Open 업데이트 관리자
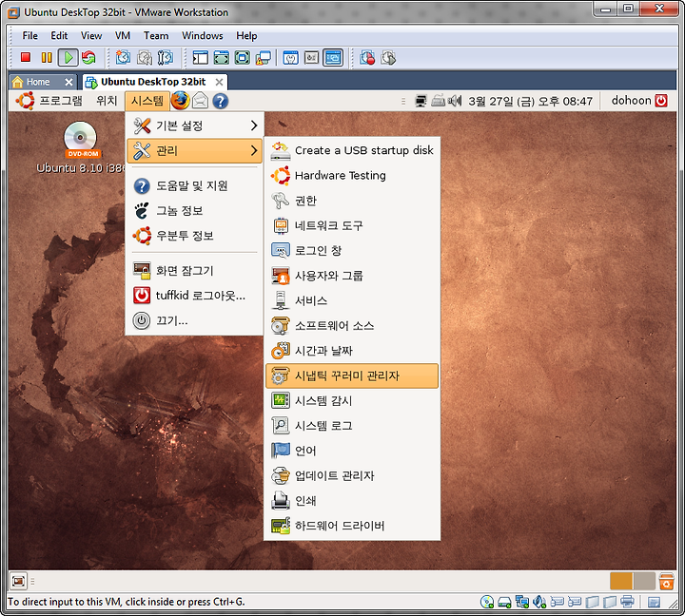This screenshot has height=616, width=685. click(x=352, y=476)
